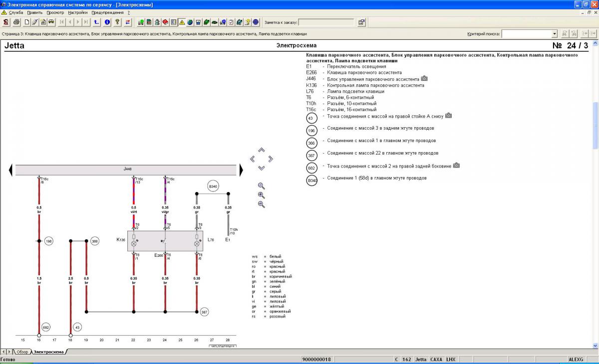
Task: Open camera photo for ground point 682
Action: (x=456, y=166)
